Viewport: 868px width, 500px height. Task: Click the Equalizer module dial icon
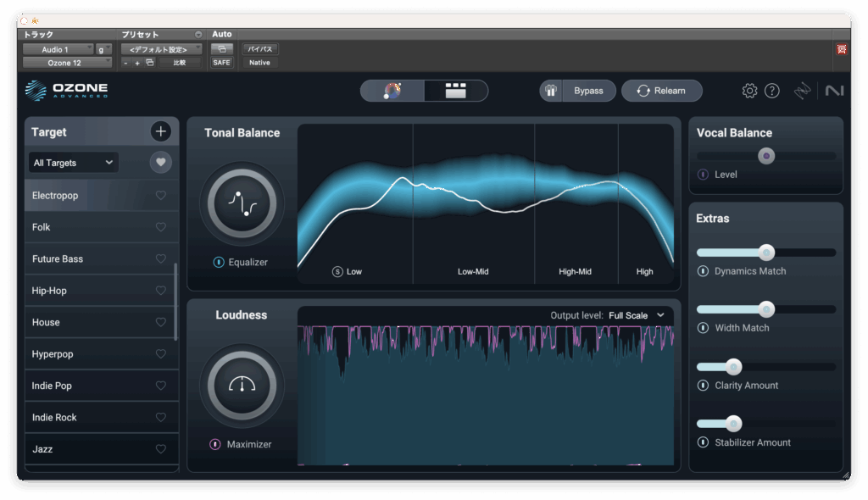(x=242, y=203)
